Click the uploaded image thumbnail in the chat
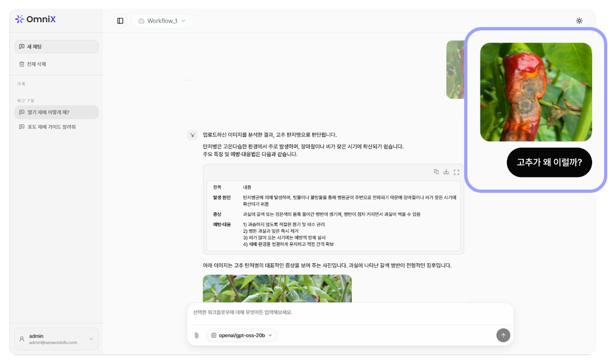This screenshot has height=364, width=616. pyautogui.click(x=455, y=70)
